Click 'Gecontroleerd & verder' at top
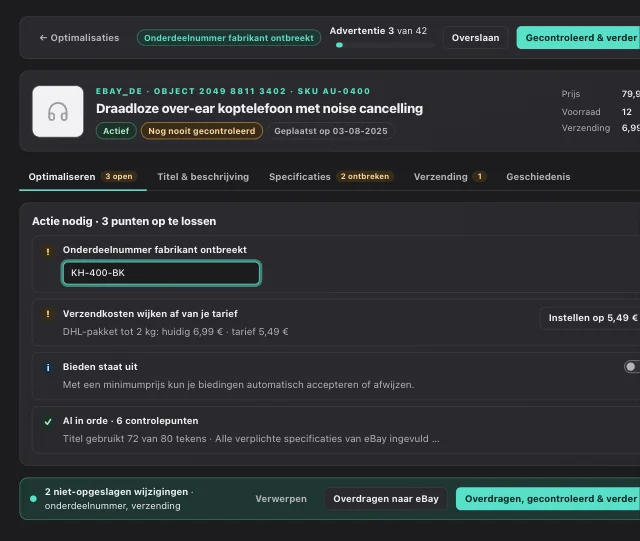Image resolution: width=640 pixels, height=541 pixels. (578, 38)
